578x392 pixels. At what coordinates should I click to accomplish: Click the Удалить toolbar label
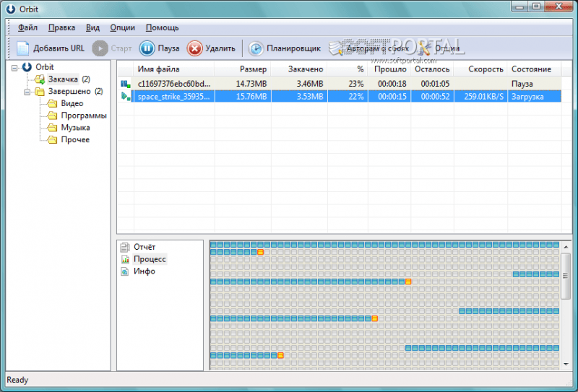click(220, 48)
